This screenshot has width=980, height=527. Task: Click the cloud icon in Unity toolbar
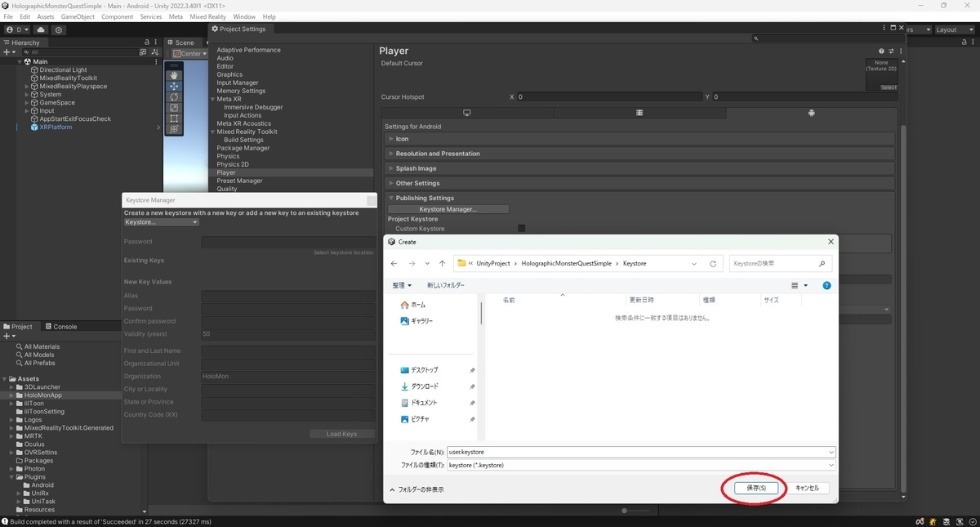[x=41, y=29]
